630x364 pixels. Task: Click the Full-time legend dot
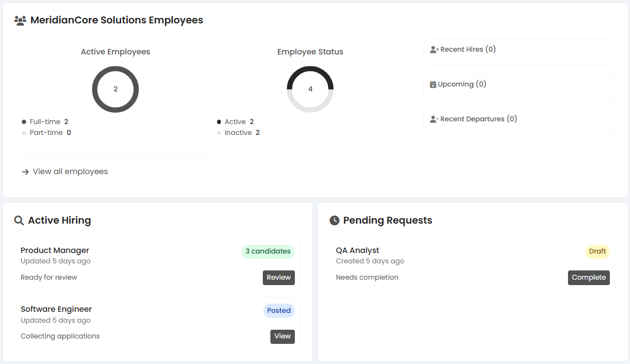(x=23, y=121)
